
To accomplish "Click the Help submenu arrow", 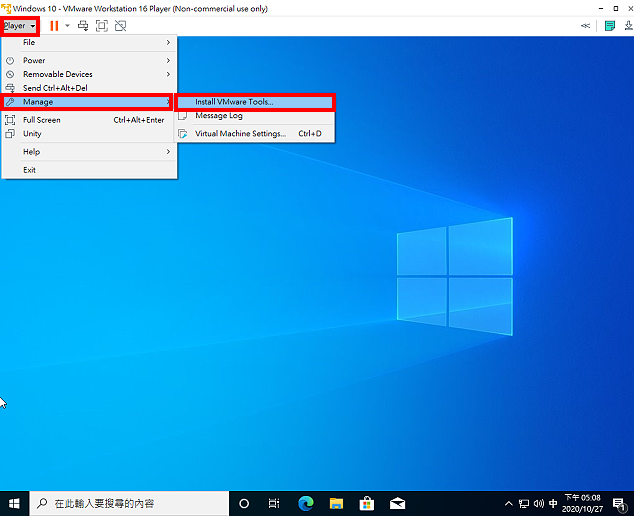I will [x=168, y=152].
